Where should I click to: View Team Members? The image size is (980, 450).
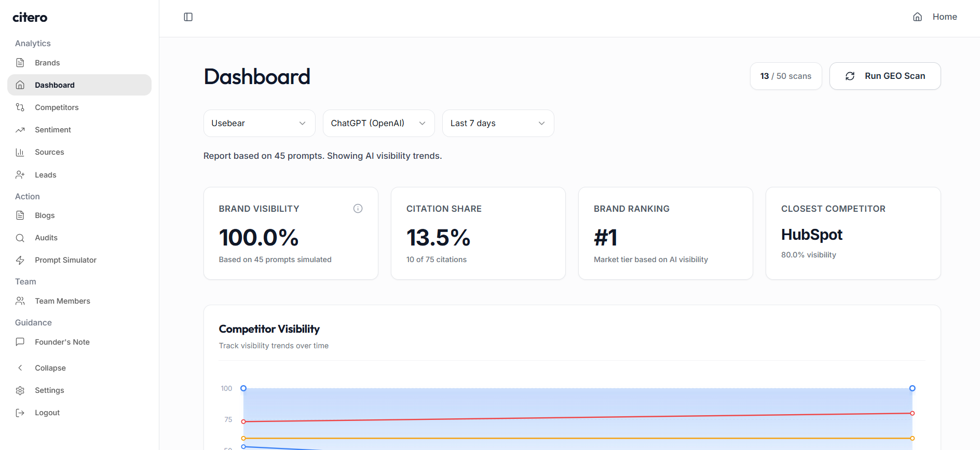(79, 301)
